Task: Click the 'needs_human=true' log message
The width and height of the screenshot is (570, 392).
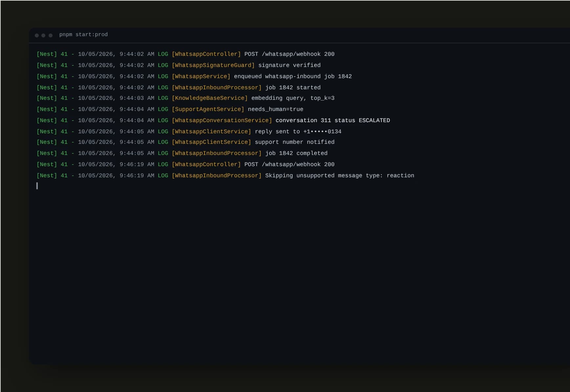Action: 275,109
